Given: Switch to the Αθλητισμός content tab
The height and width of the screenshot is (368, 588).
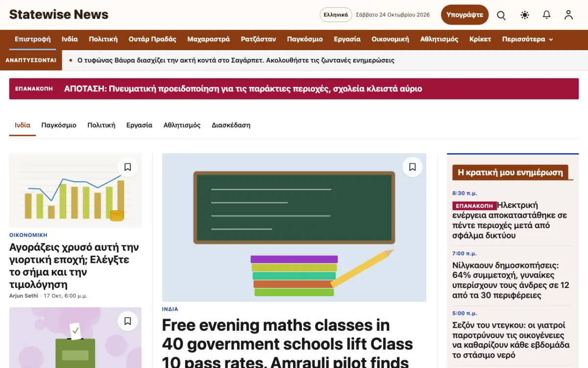Looking at the screenshot, I should (x=182, y=125).
